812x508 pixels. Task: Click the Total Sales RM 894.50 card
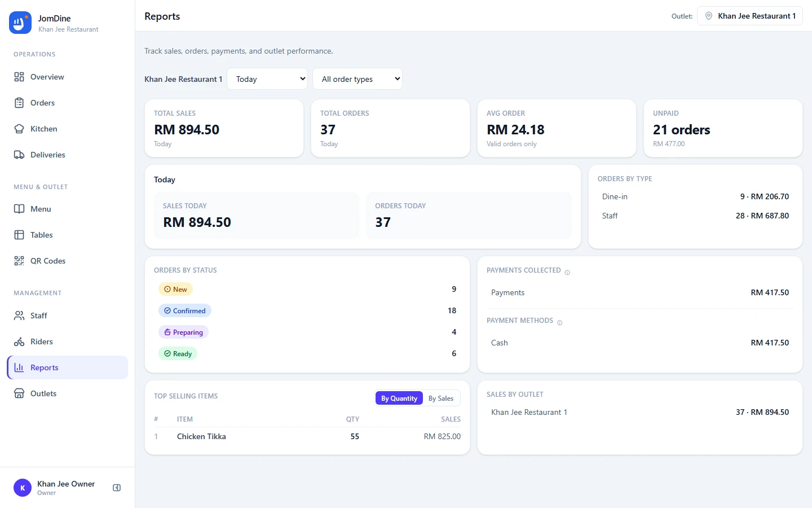(x=224, y=128)
